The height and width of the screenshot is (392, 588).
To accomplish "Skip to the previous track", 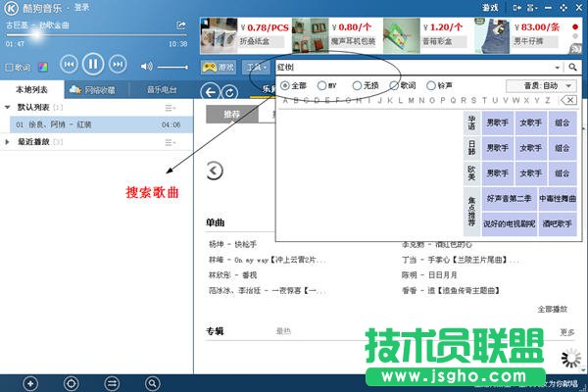I will click(69, 65).
